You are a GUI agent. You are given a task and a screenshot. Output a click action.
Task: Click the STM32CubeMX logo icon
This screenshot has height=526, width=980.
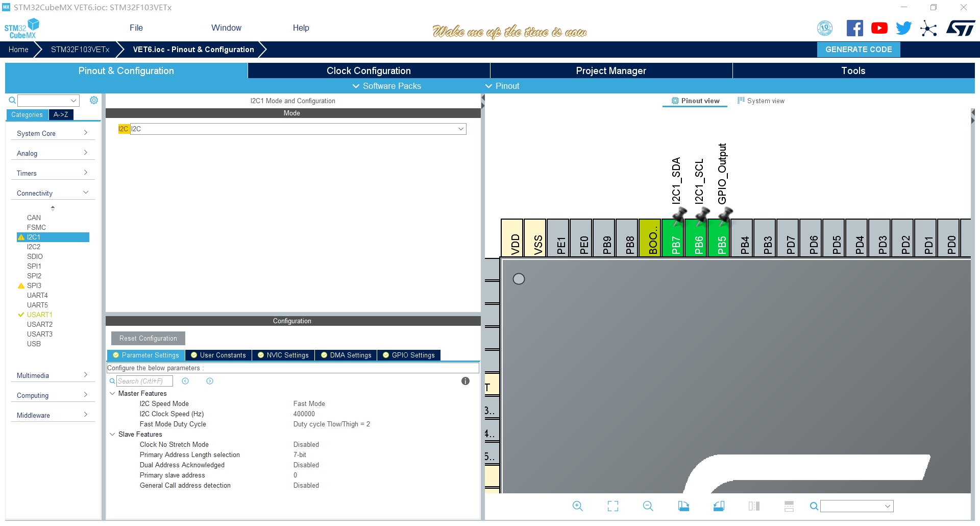click(22, 29)
